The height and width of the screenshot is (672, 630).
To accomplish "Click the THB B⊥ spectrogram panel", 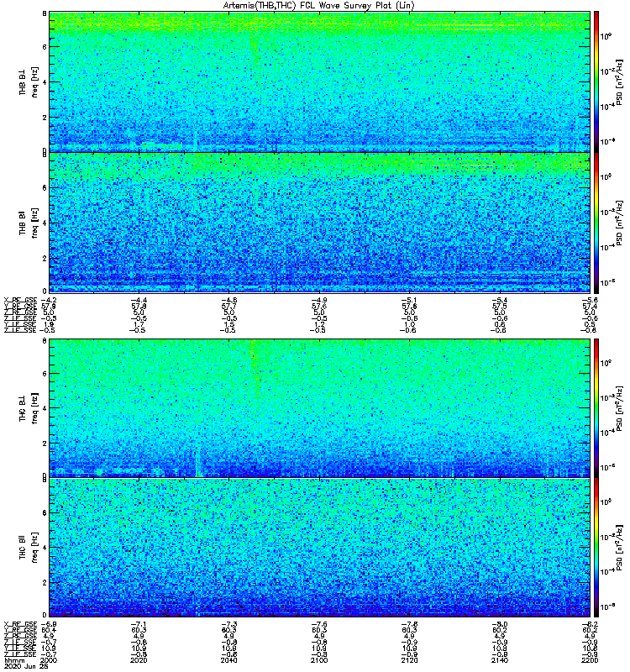I will coord(320,81).
